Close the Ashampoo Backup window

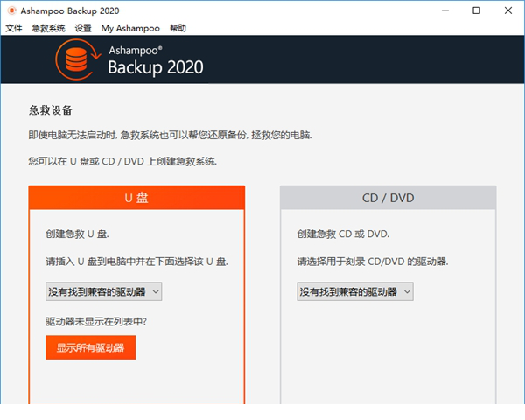tap(508, 10)
